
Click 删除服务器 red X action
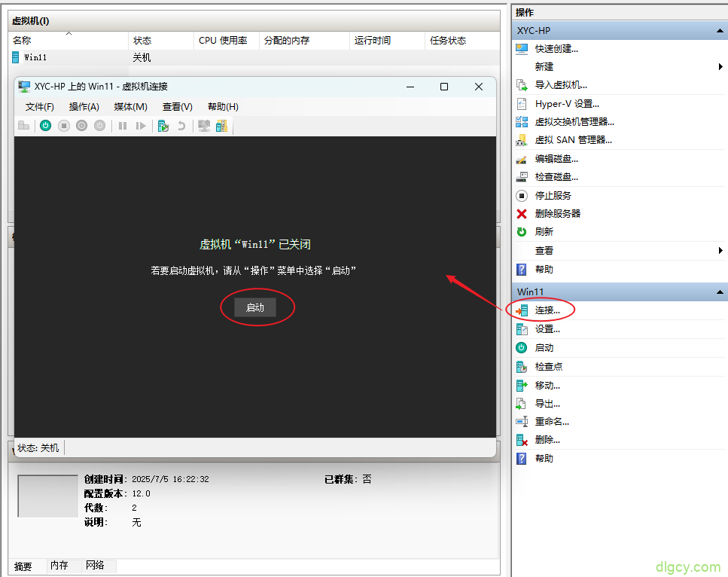(x=558, y=214)
